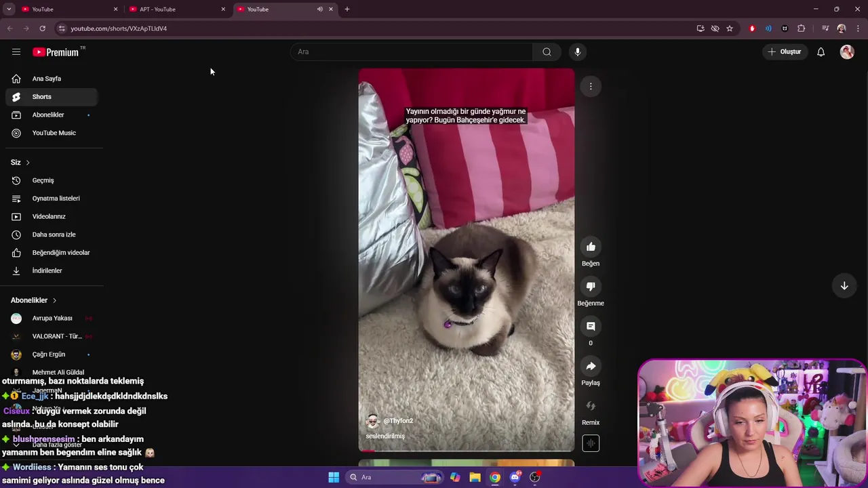Open Oynatma listeleri playlists
Image resolution: width=868 pixels, height=488 pixels.
coord(52,199)
